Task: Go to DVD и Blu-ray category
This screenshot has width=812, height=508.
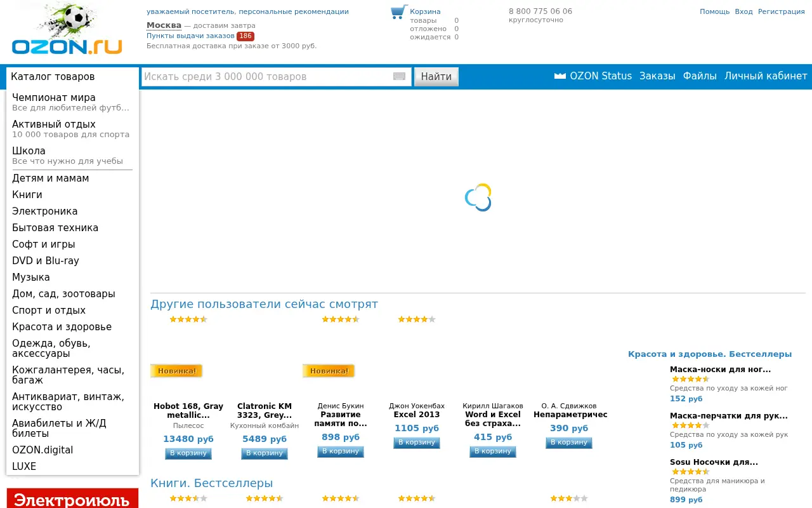Action: pyautogui.click(x=46, y=261)
